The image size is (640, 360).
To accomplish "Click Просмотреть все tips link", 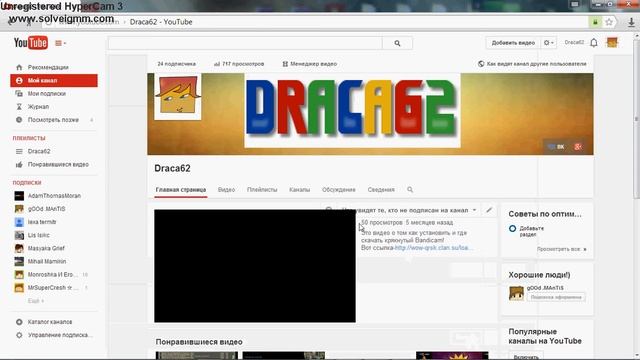I will point(561,249).
